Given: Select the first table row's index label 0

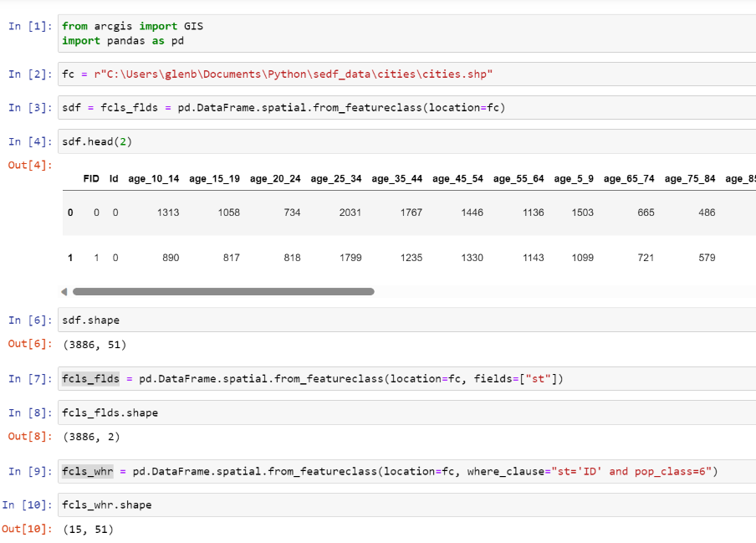Looking at the screenshot, I should (70, 213).
